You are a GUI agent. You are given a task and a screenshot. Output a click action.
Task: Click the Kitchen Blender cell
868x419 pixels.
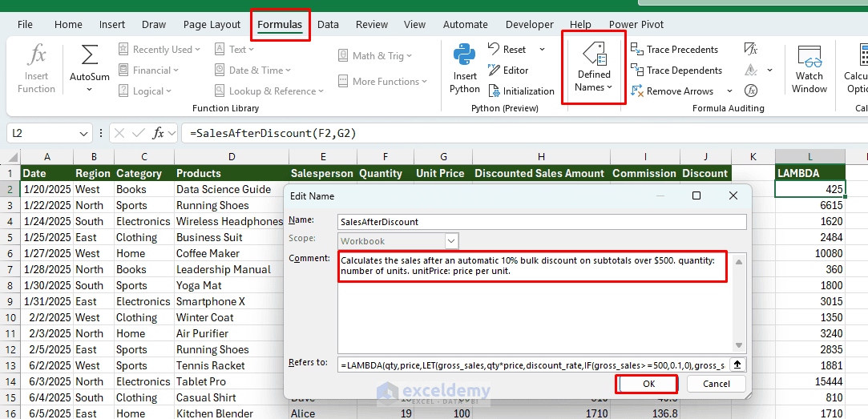pyautogui.click(x=232, y=413)
